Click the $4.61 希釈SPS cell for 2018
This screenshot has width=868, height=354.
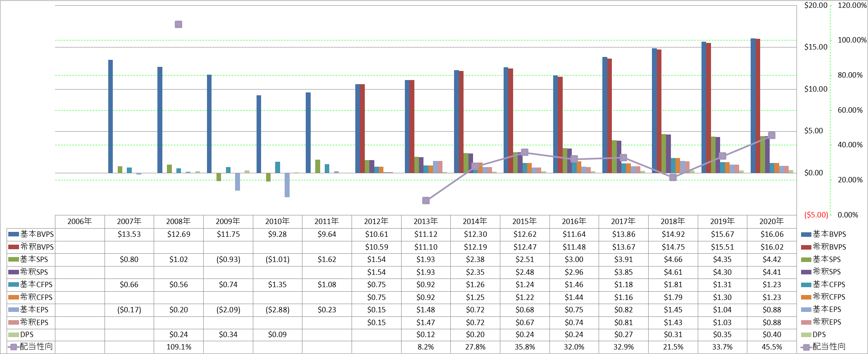click(673, 272)
